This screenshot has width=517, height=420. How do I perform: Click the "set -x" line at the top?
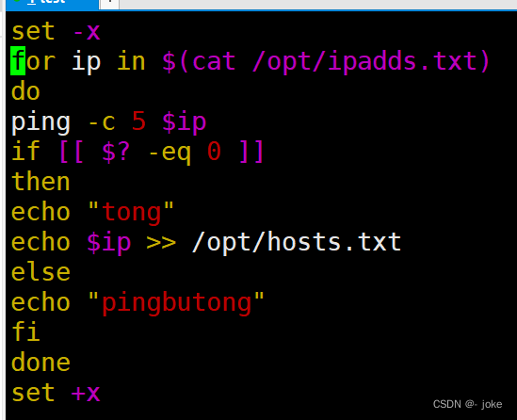56,32
